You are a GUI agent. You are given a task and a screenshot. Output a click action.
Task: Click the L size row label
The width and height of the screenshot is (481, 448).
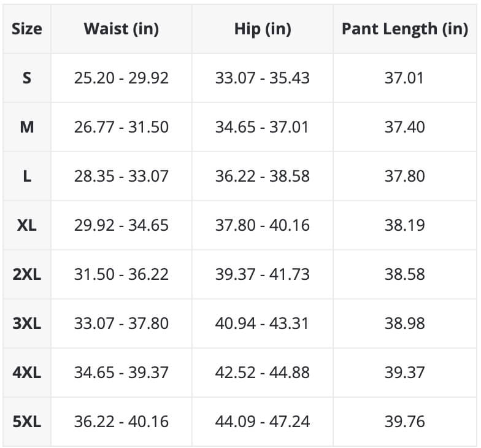coord(27,176)
